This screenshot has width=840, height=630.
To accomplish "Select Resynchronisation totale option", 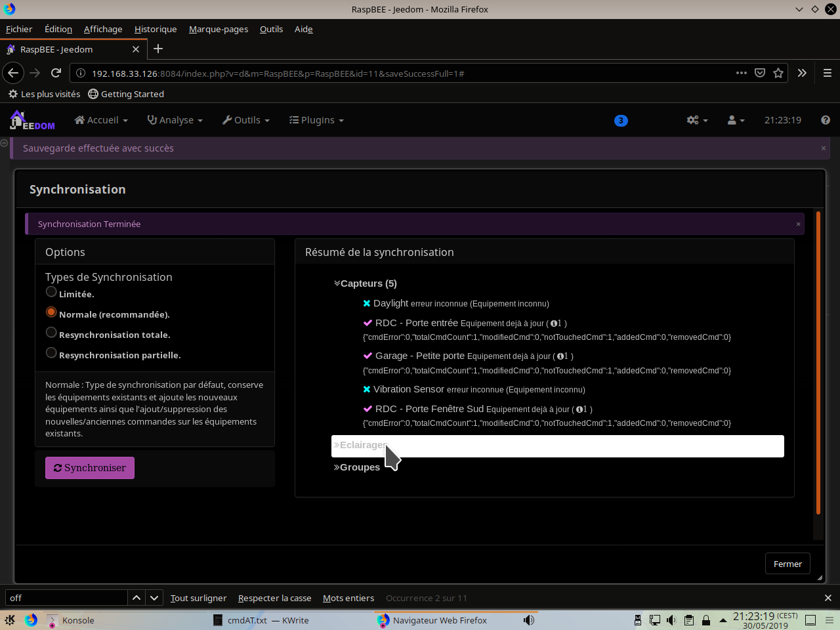I will click(x=51, y=333).
